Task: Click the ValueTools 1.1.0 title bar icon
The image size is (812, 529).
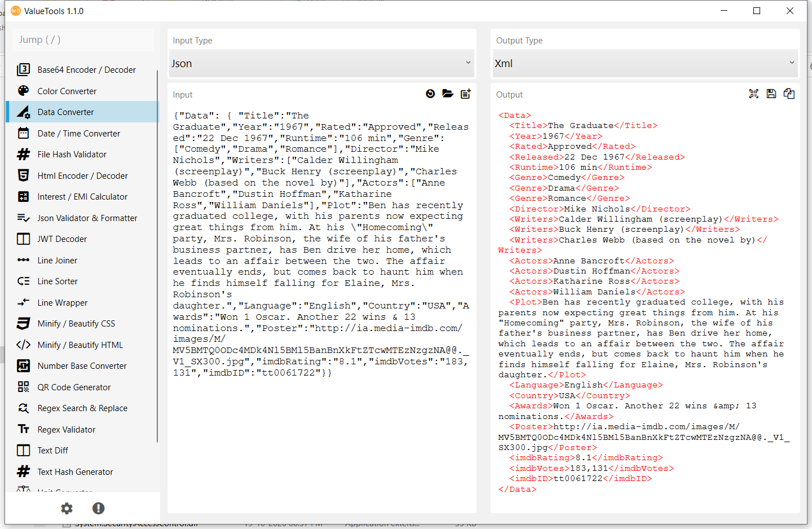Action: tap(16, 11)
